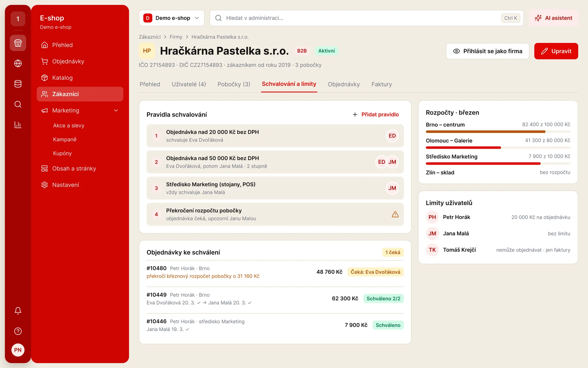This screenshot has height=368, width=588.
Task: Select Zákazníci in the sidebar
Action: click(80, 94)
